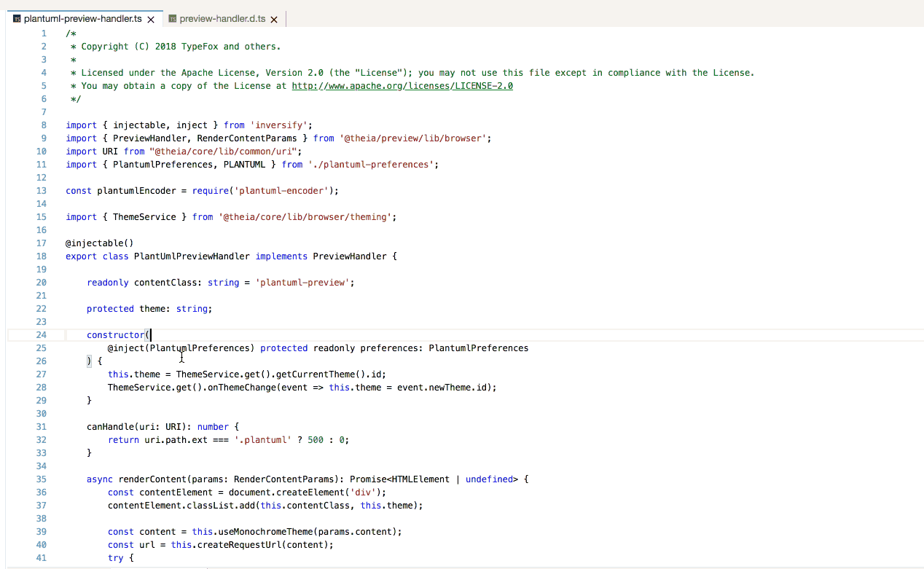This screenshot has width=924, height=569.
Task: Close the plantuml-preview-handler.ts tab
Action: tap(151, 20)
